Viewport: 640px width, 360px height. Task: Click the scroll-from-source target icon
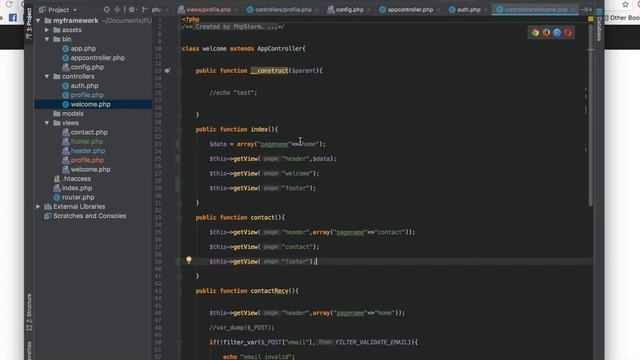(107, 9)
